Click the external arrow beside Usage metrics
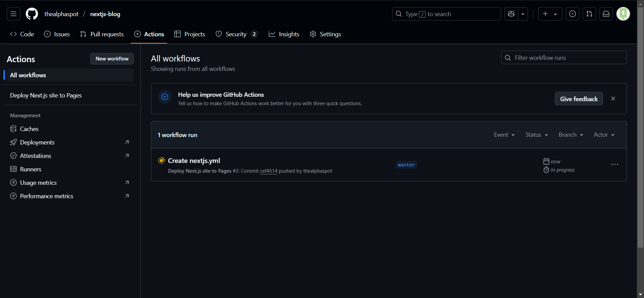 pyautogui.click(x=127, y=182)
